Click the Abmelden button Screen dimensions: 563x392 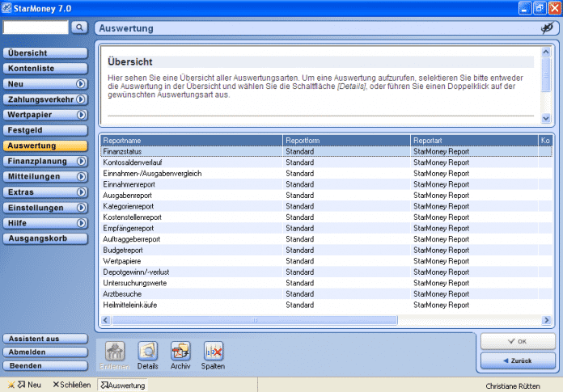[44, 352]
